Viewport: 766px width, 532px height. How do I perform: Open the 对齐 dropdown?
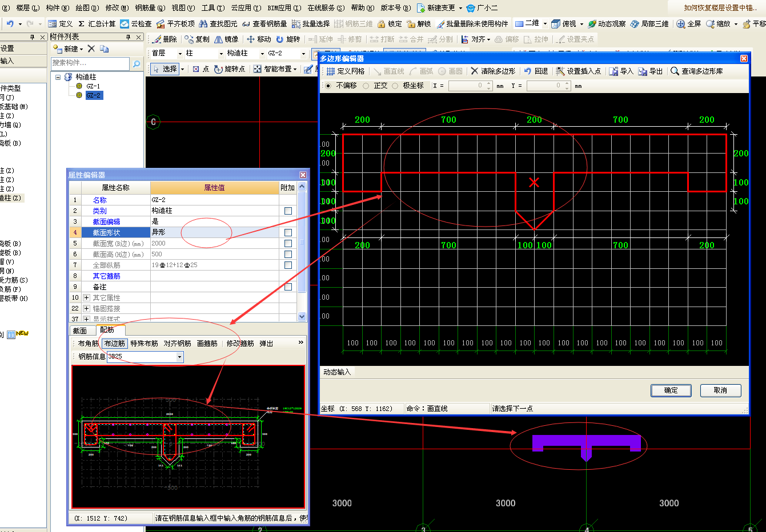(x=488, y=39)
